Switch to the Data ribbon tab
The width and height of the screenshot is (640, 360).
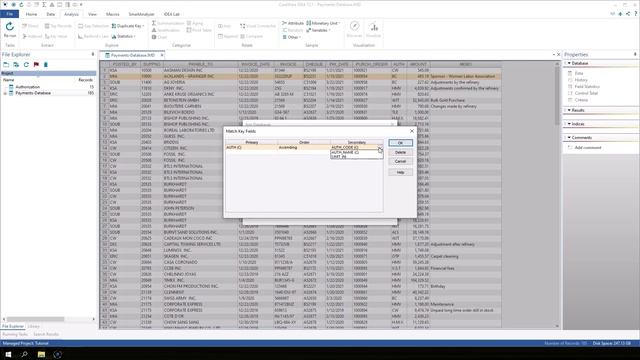[x=50, y=14]
